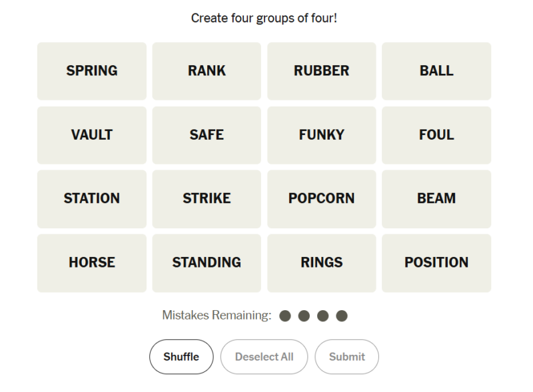Select the RANK word tile
Viewport: 533px width, 392px height.
point(207,71)
